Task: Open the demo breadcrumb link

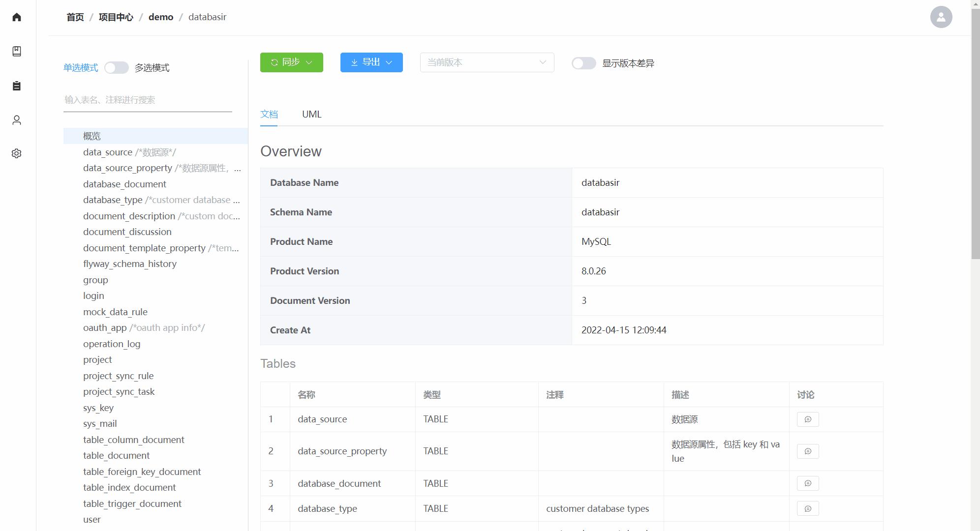Action: [161, 17]
